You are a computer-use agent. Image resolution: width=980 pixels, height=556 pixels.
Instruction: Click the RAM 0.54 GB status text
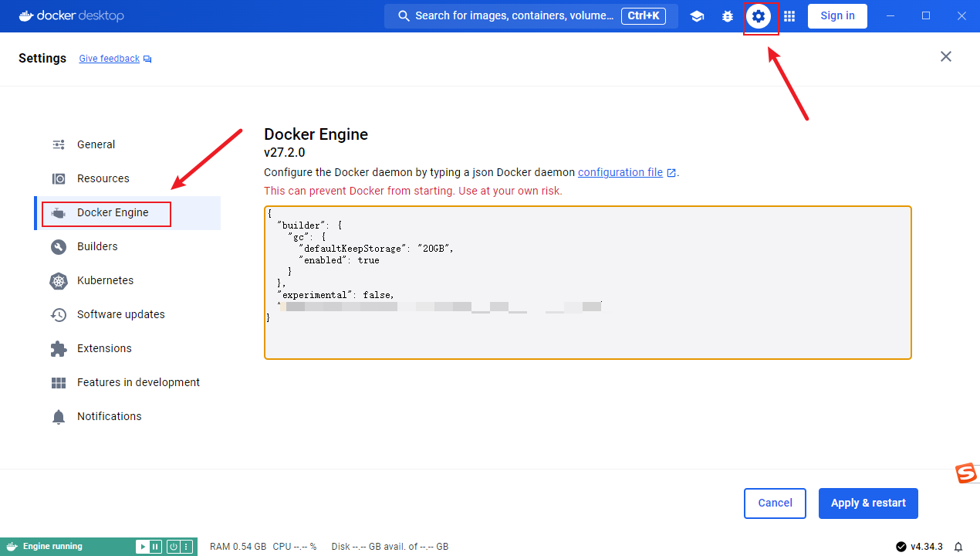click(x=238, y=547)
